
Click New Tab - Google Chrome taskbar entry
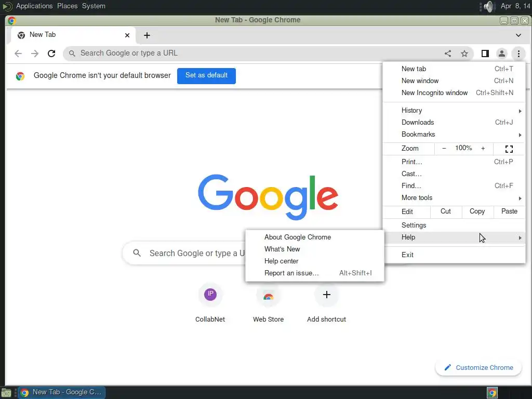pyautogui.click(x=61, y=393)
